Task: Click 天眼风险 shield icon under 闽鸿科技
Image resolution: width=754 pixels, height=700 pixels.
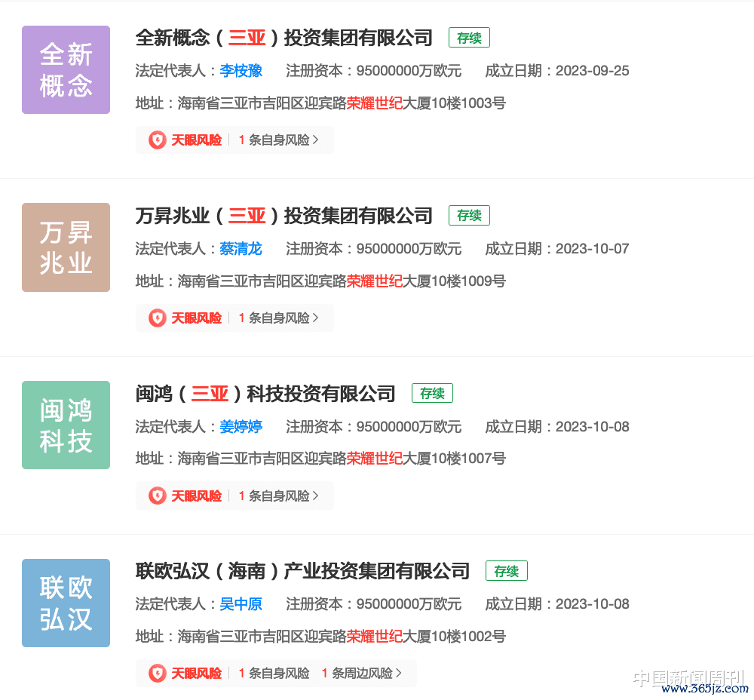Action: pos(157,496)
